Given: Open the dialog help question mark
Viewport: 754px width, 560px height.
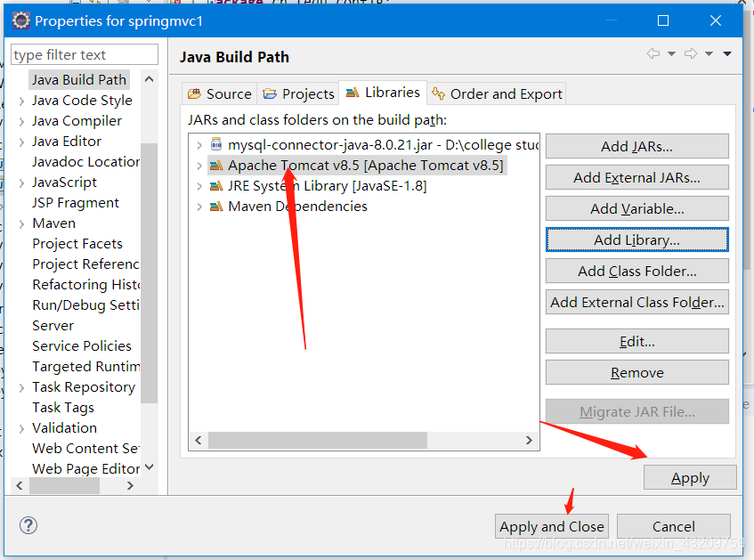Looking at the screenshot, I should [x=28, y=525].
